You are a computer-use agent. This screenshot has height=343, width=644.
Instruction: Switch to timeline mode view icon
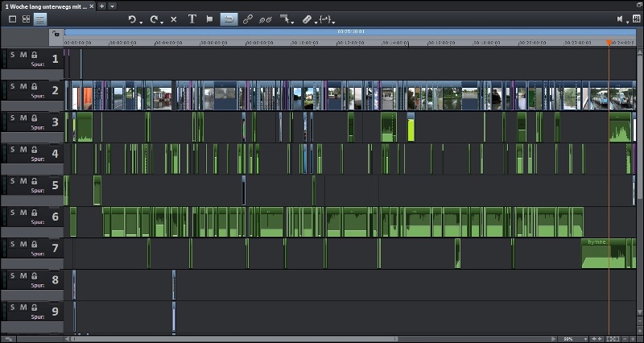click(39, 19)
